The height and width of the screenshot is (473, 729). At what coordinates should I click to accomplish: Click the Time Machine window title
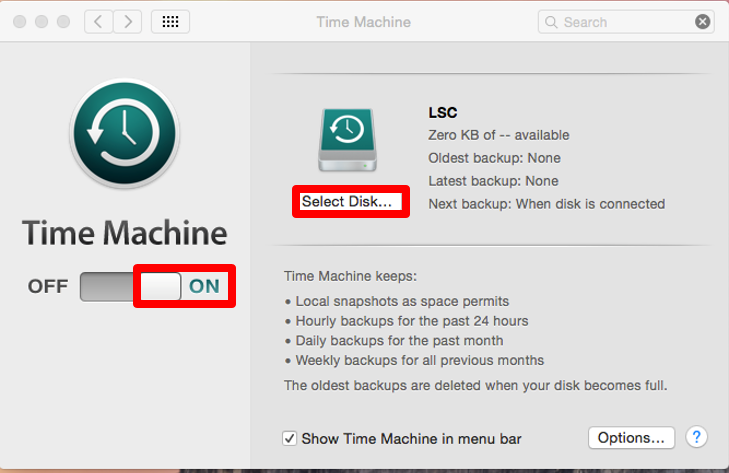tap(364, 22)
